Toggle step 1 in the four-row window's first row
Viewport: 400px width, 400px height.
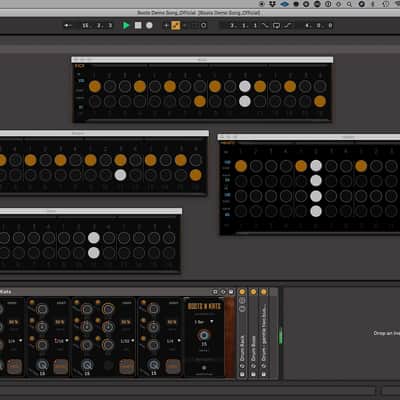click(x=241, y=166)
